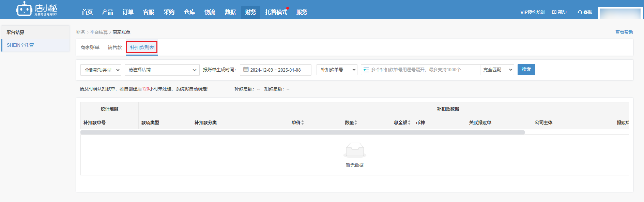Click the user account area at top right
The width and height of the screenshot is (644, 202).
620,13
